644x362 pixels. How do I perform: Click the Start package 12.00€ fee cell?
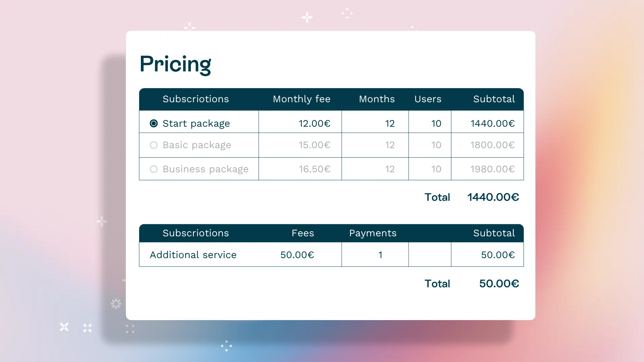pyautogui.click(x=315, y=123)
